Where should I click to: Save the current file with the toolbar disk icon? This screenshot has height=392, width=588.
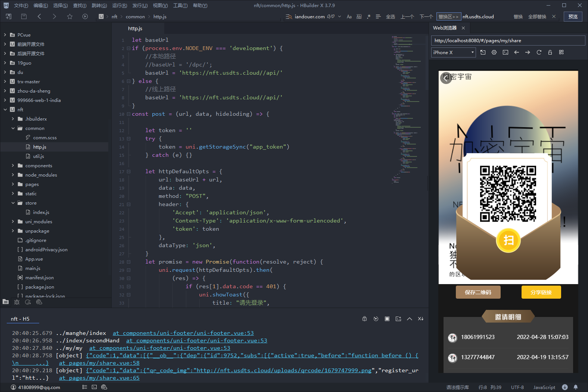[24, 16]
